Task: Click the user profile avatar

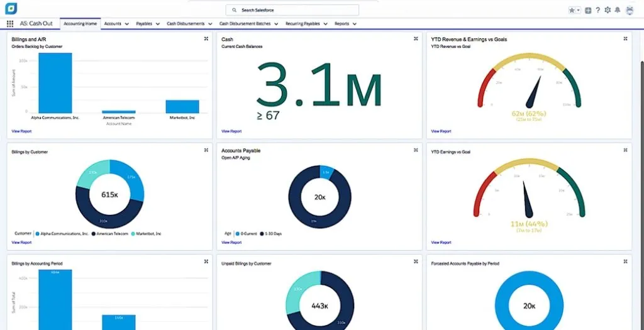Action: (630, 10)
